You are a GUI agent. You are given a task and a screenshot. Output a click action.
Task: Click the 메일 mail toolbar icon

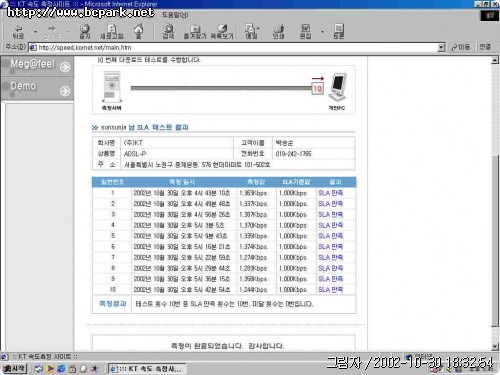(x=251, y=32)
